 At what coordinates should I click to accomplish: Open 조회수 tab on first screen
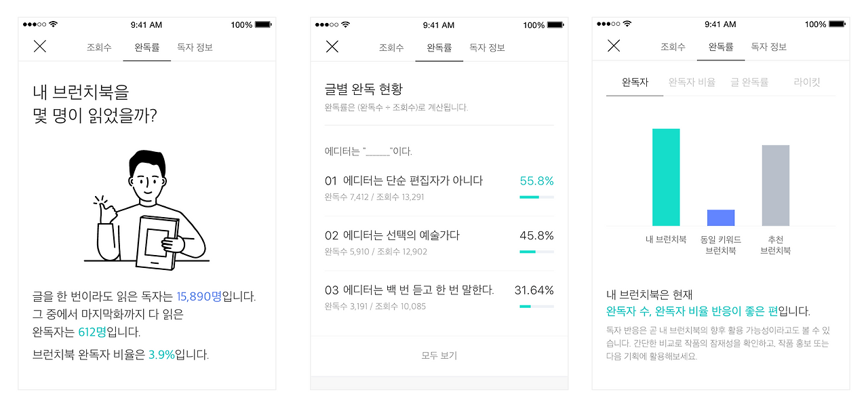pyautogui.click(x=99, y=47)
